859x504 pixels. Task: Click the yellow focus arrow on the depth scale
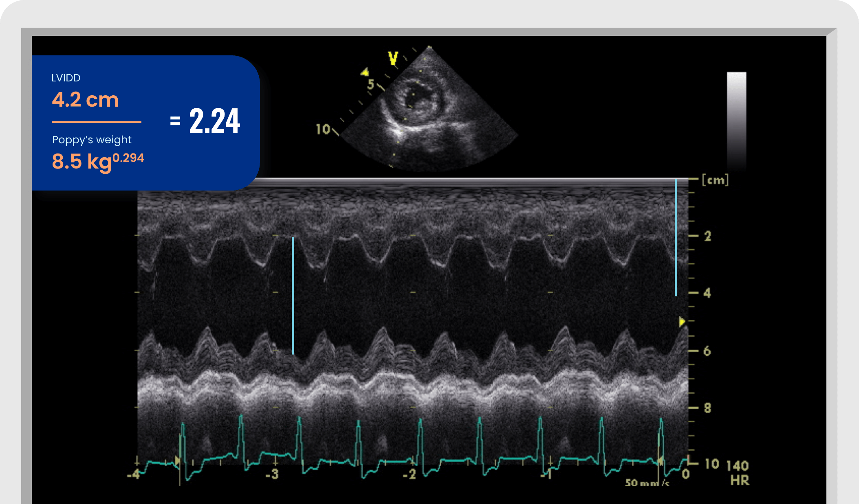coord(682,322)
